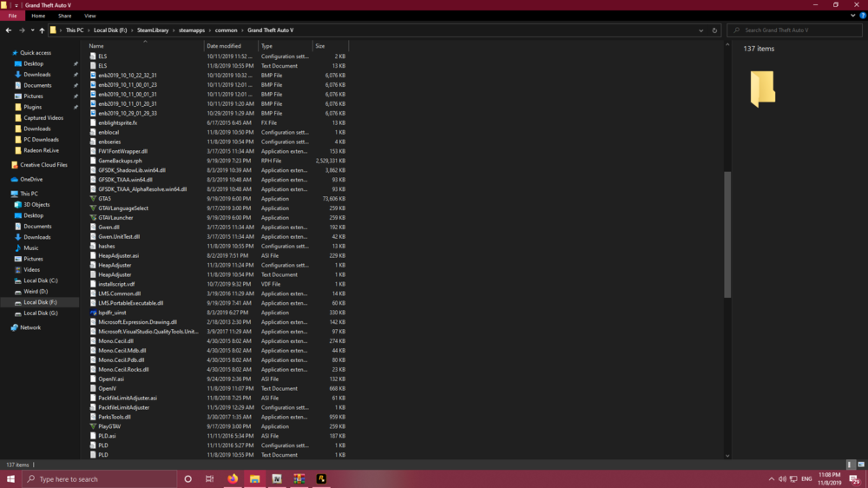Select HeapAdjuster.asi file

pyautogui.click(x=118, y=255)
